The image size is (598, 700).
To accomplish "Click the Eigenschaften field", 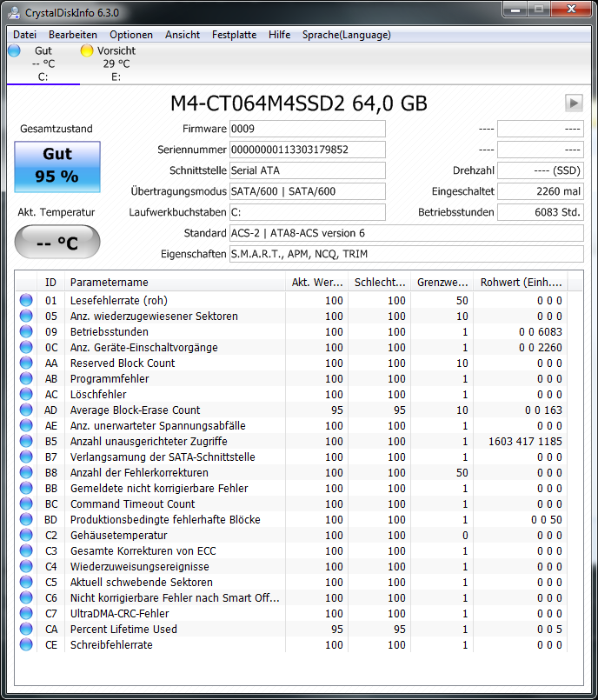I will tap(407, 254).
